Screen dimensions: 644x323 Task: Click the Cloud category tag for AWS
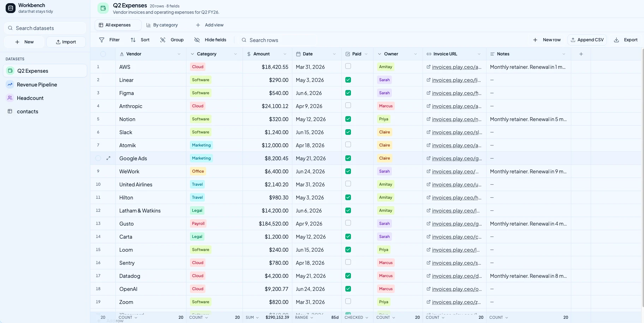click(x=198, y=67)
